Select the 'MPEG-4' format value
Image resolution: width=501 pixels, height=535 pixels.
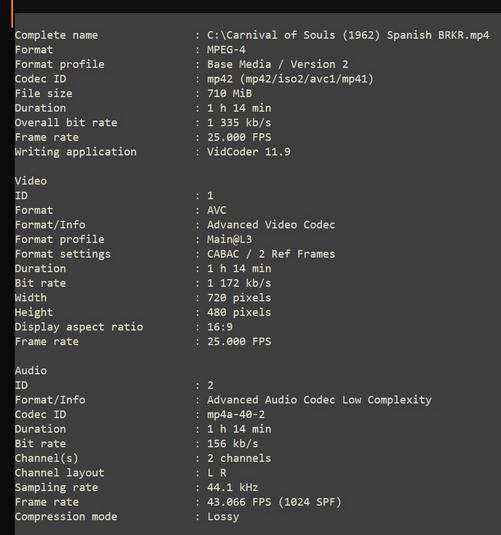226,50
